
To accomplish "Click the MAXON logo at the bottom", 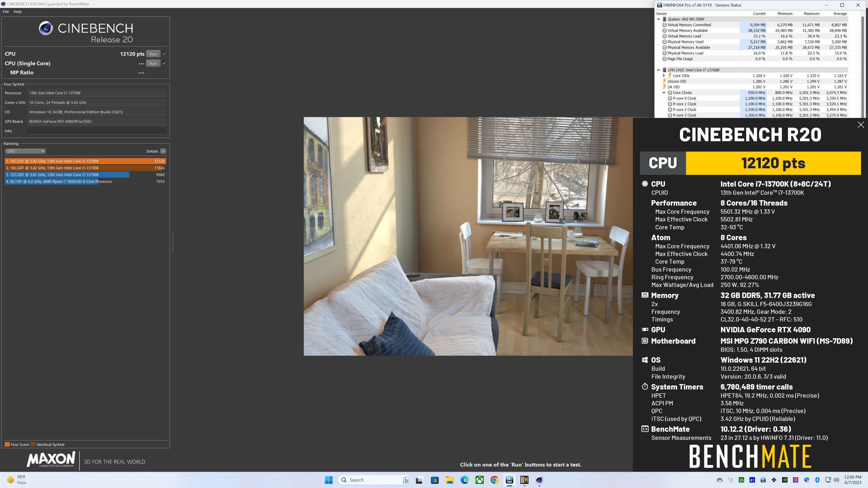I will (x=51, y=460).
